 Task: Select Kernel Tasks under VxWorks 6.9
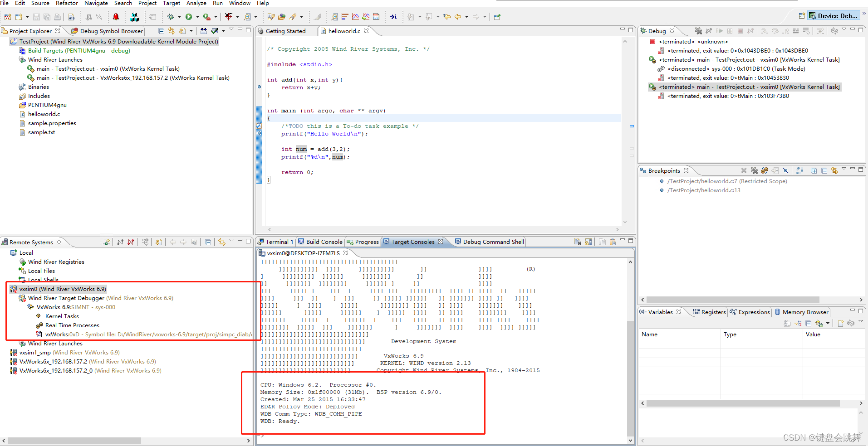point(62,316)
